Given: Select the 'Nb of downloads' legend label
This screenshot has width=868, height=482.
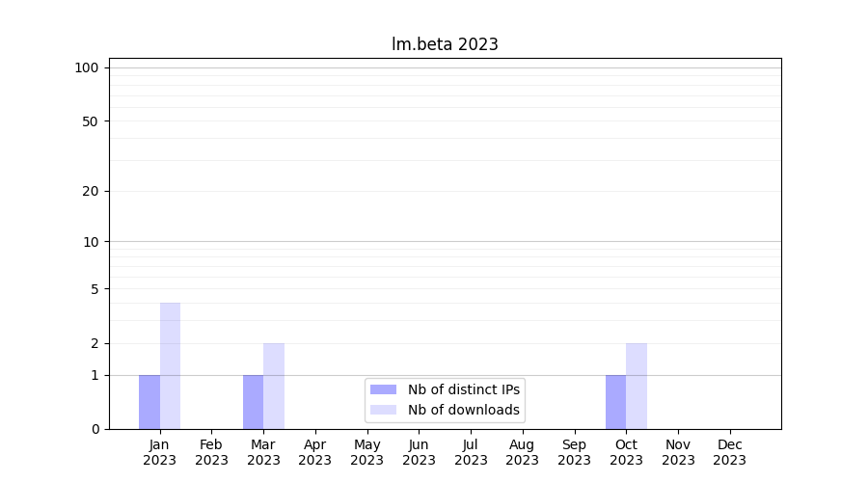Looking at the screenshot, I should pyautogui.click(x=464, y=410).
